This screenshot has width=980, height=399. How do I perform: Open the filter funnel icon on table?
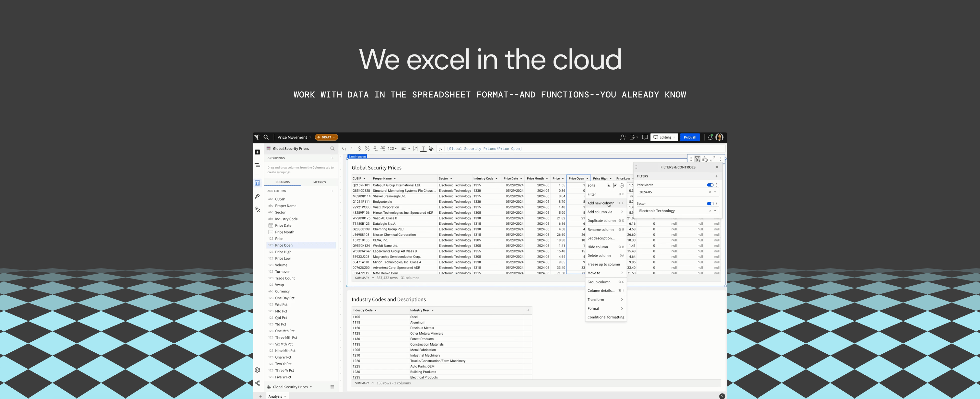(x=697, y=159)
